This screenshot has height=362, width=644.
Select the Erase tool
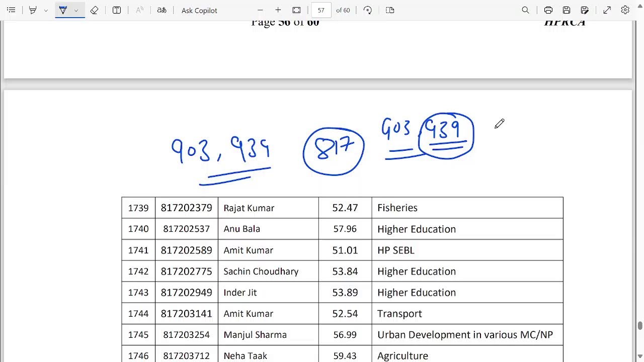tap(94, 10)
